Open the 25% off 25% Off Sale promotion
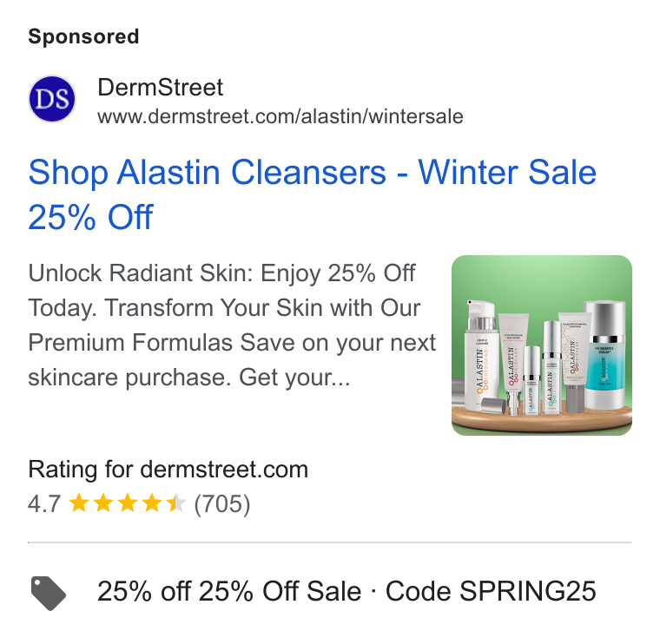Image resolution: width=660 pixels, height=644 pixels. [x=229, y=591]
